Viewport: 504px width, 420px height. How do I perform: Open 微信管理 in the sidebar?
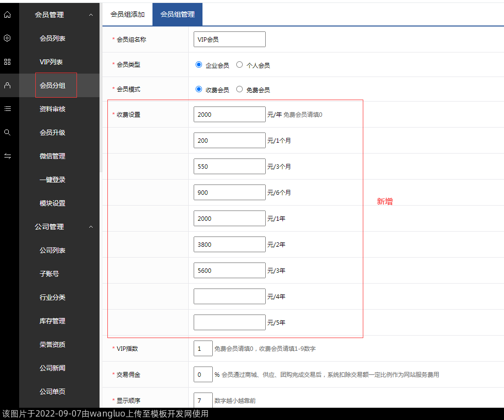pyautogui.click(x=52, y=156)
